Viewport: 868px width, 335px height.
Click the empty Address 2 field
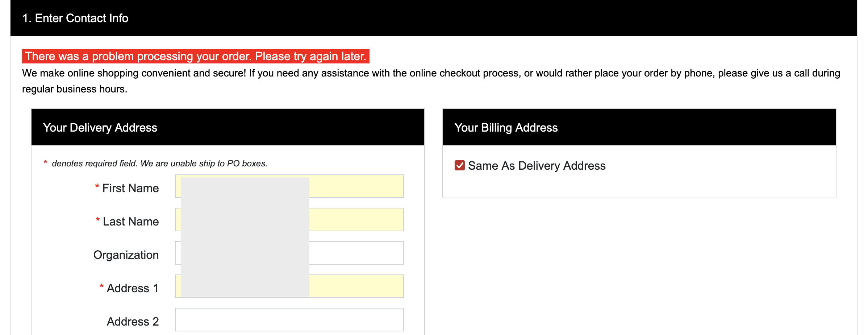point(289,320)
